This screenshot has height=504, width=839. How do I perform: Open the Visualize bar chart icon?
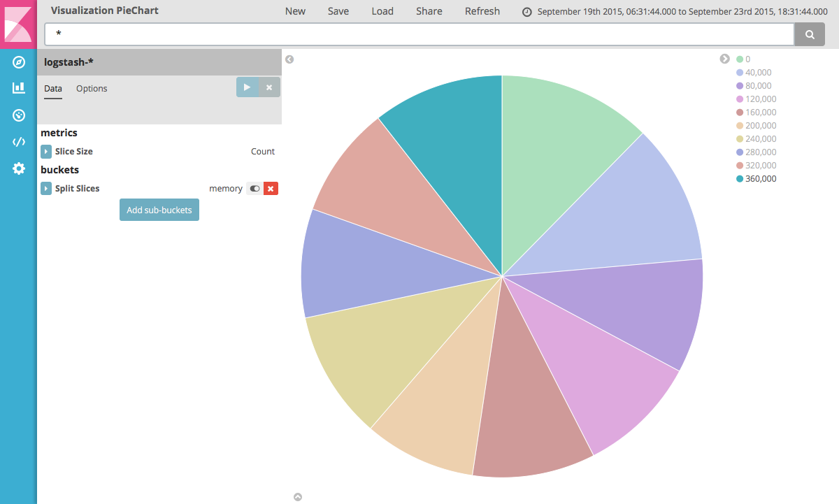pos(19,88)
